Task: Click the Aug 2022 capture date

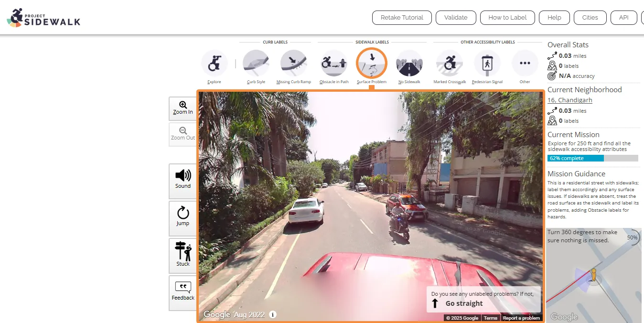Action: 249,314
